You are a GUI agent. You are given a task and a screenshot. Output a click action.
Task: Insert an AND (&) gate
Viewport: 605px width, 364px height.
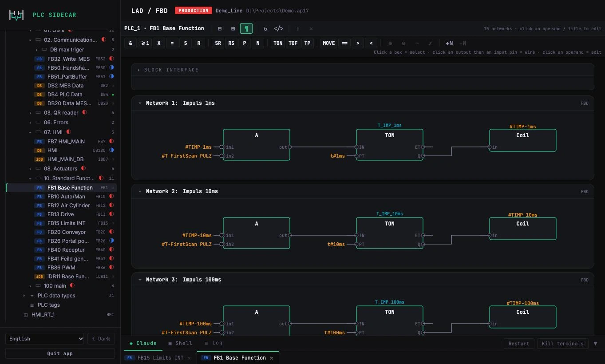pos(130,43)
